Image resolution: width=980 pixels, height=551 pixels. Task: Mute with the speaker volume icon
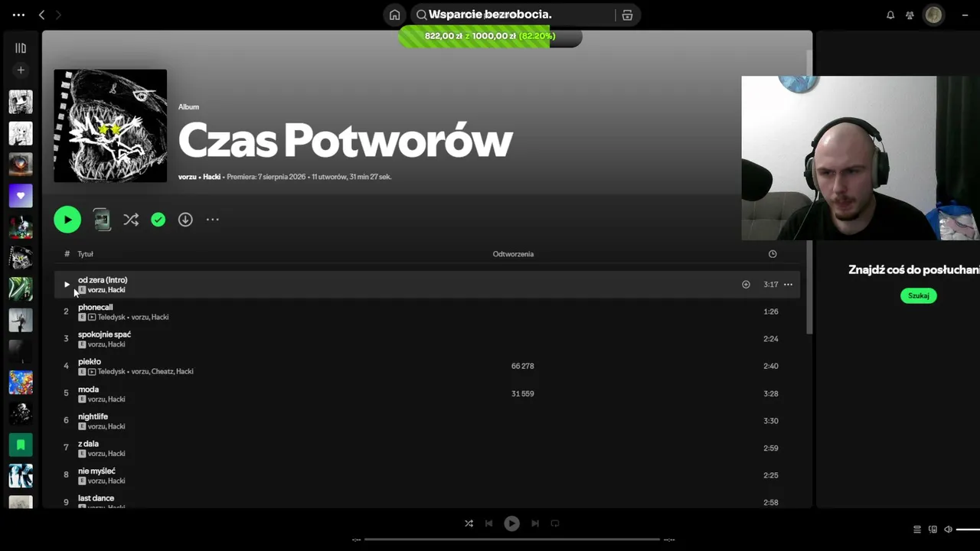click(x=948, y=530)
